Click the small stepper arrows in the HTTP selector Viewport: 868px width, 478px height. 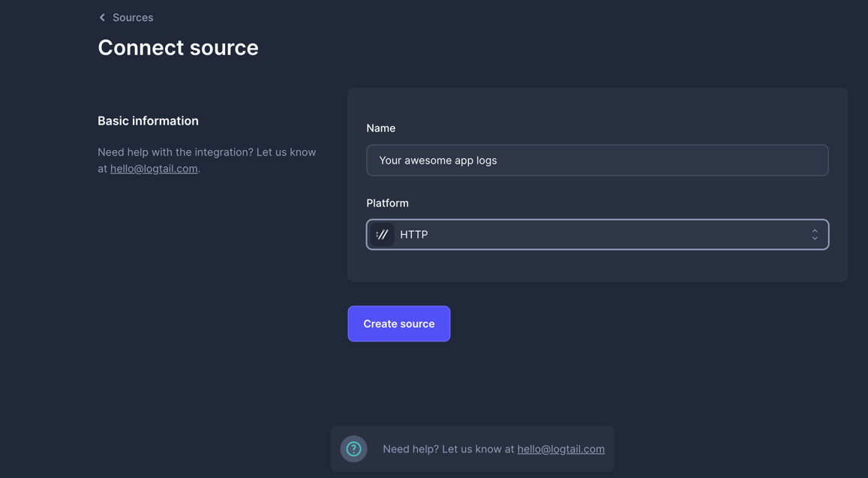tap(815, 234)
